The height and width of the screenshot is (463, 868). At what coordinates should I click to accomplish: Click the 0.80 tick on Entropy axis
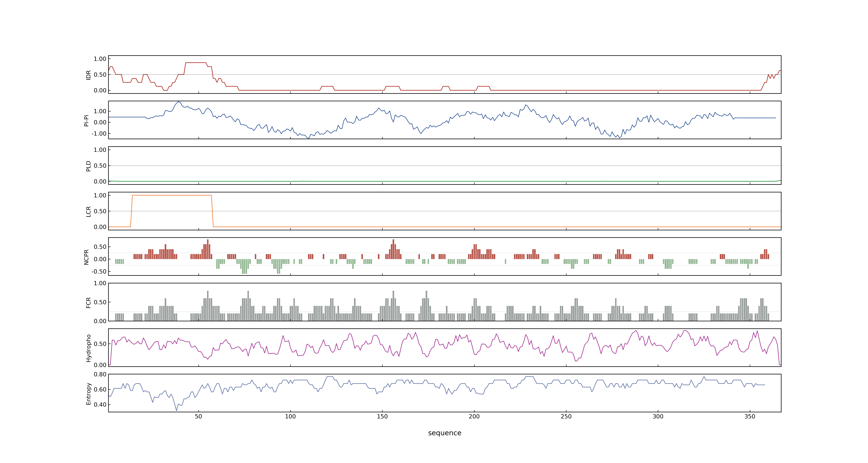[100, 374]
